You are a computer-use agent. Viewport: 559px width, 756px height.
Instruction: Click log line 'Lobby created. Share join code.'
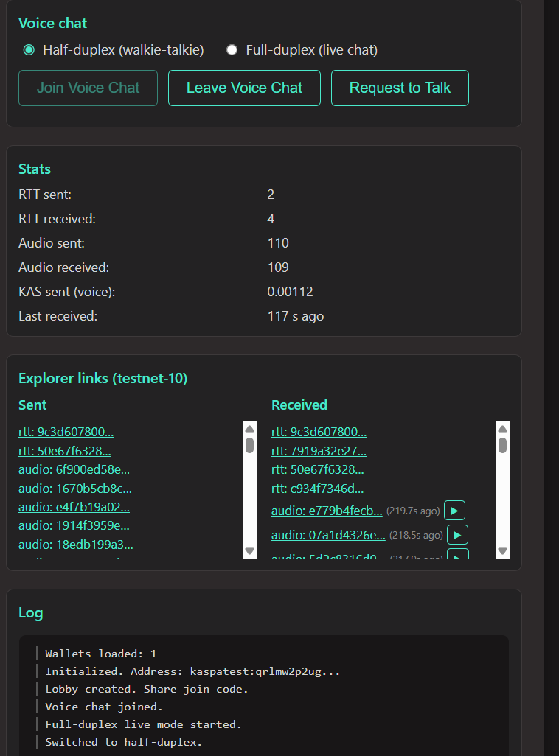tap(147, 689)
